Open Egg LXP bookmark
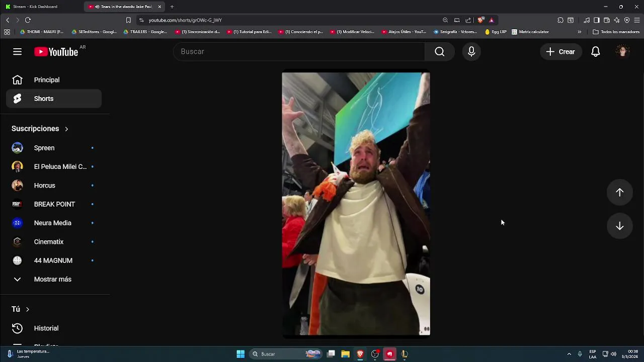 (496, 32)
